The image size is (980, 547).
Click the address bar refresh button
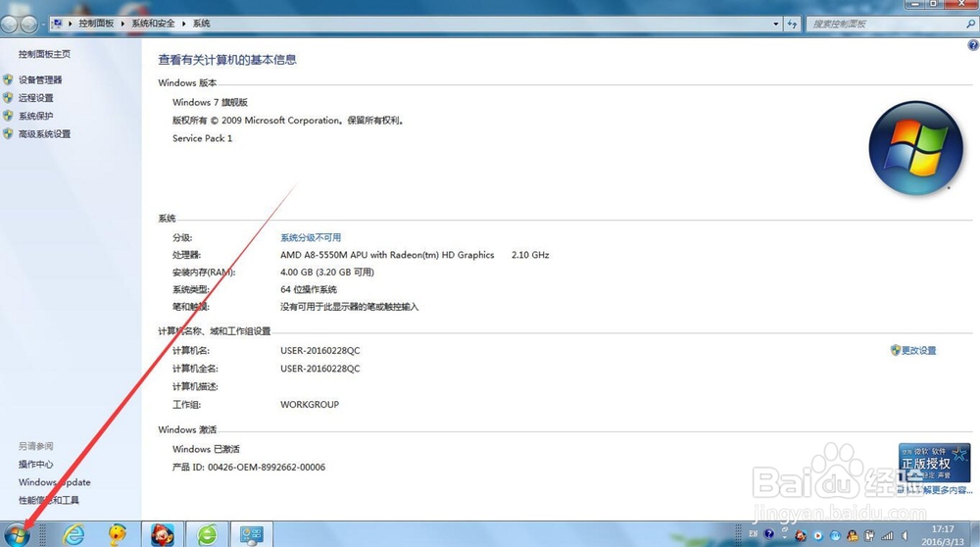click(793, 24)
